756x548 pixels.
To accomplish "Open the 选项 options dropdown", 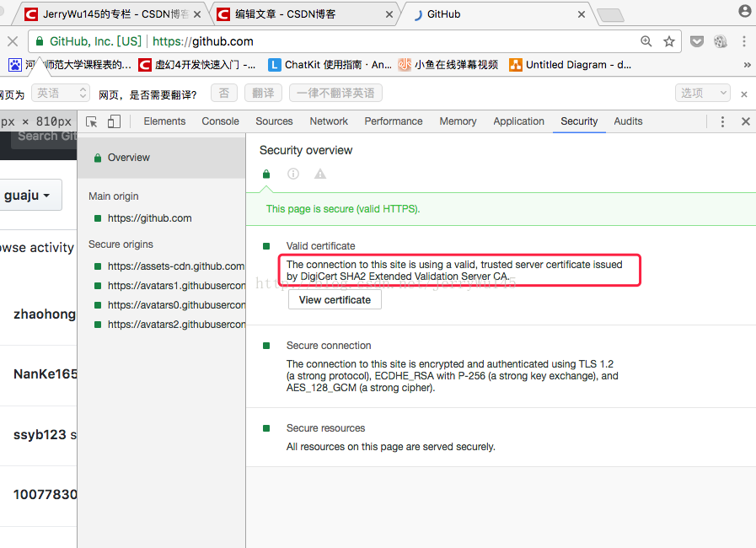I will pos(703,93).
